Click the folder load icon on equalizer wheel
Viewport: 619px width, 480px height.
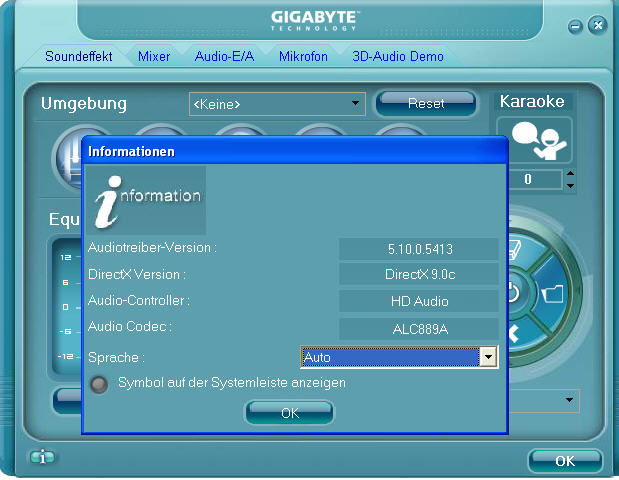(x=553, y=294)
